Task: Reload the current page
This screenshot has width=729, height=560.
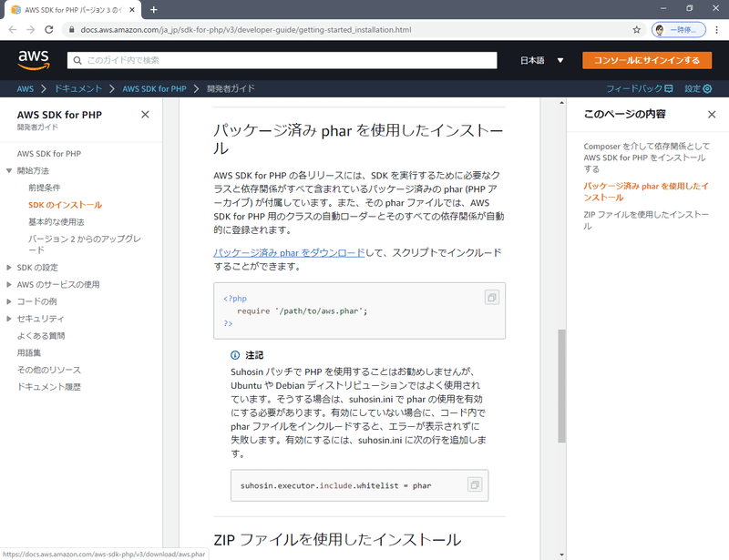Action: [x=49, y=30]
